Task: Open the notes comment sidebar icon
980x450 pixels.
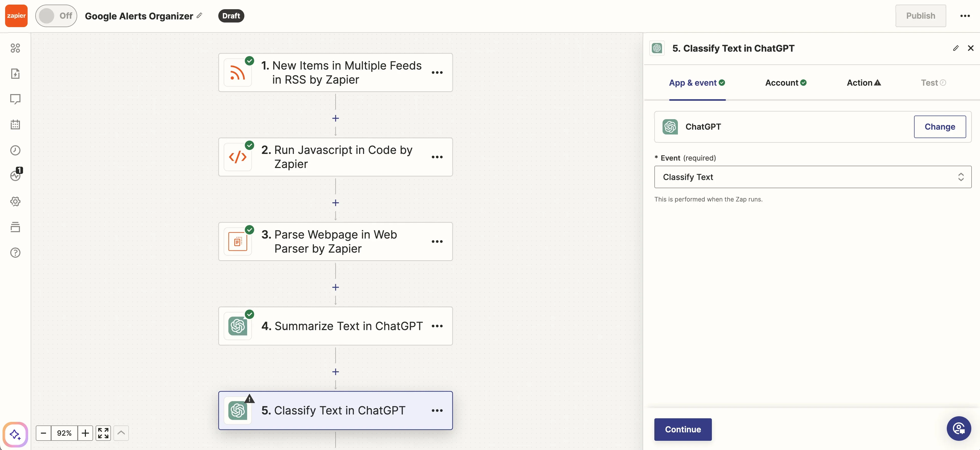Action: coord(15,99)
